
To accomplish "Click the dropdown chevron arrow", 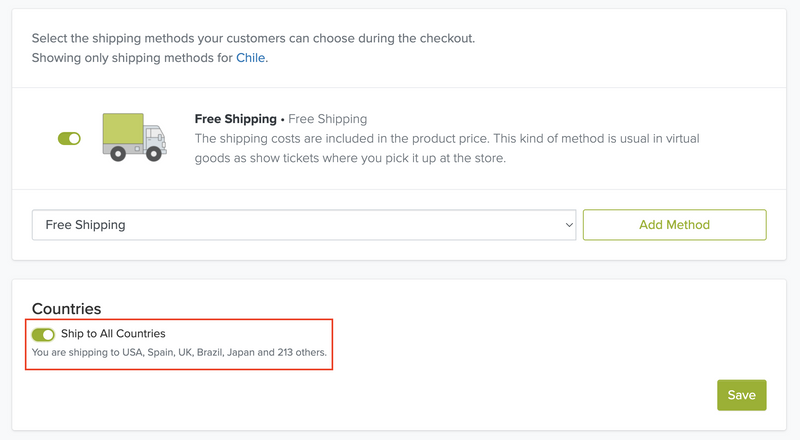I will [x=569, y=225].
